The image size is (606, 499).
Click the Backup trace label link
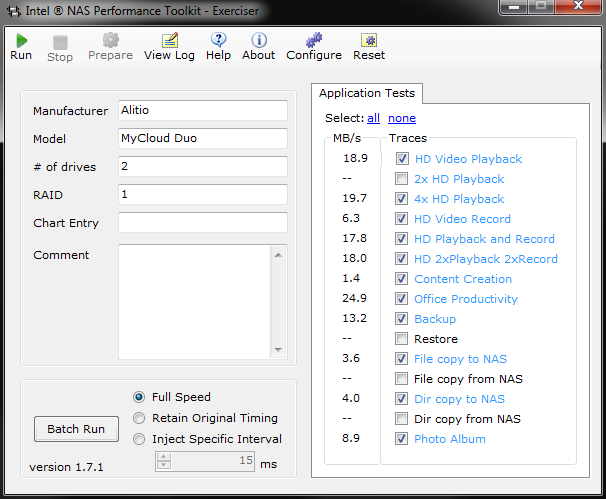point(435,319)
